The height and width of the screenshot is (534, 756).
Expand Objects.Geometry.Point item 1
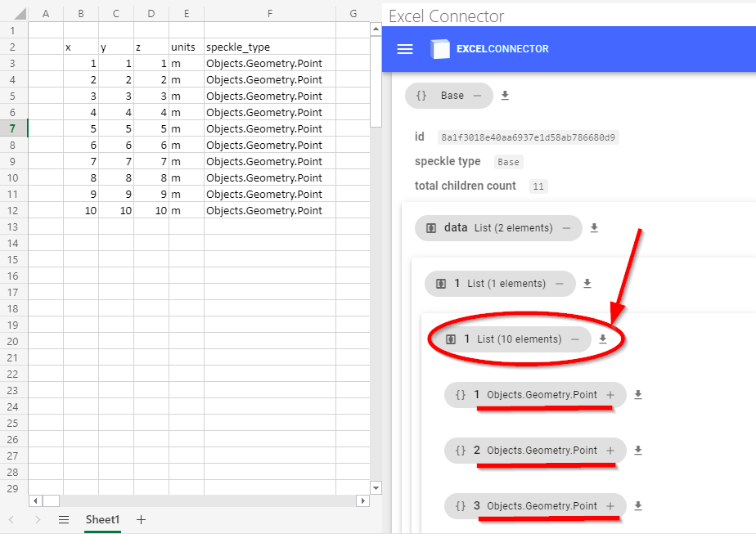click(x=610, y=395)
